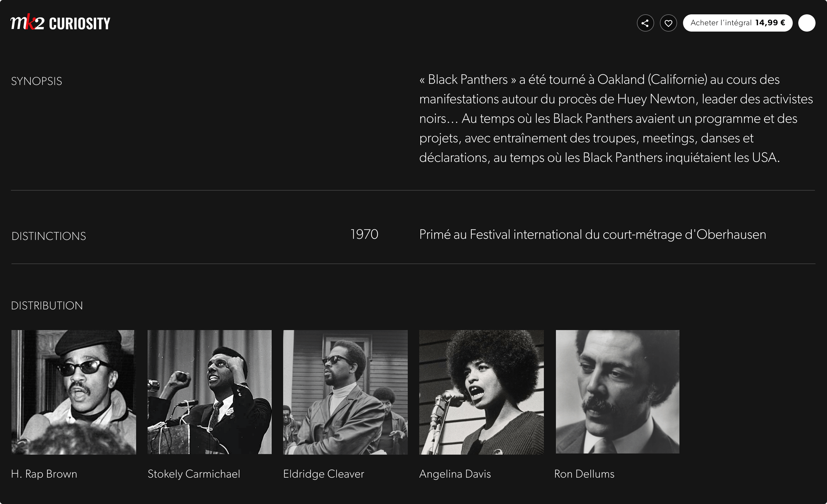Open Angelina Davis's photo thumbnail
Image resolution: width=827 pixels, height=504 pixels.
[x=481, y=392]
